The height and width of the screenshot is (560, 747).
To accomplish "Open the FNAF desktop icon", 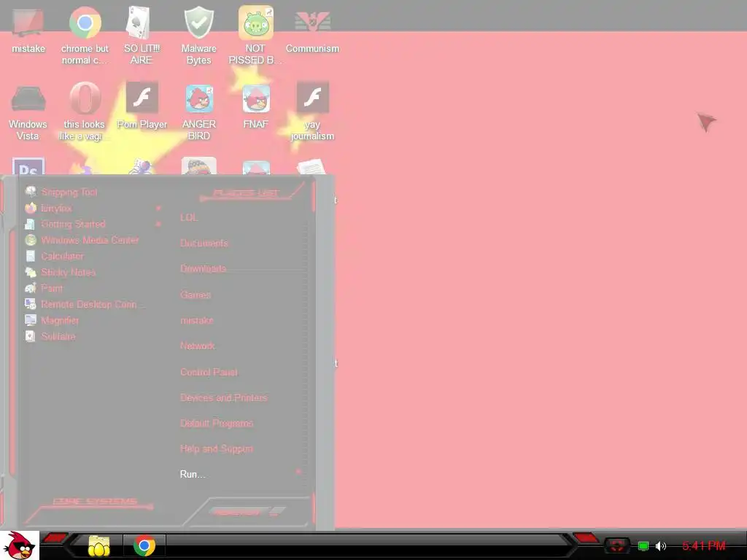I will 256,106.
